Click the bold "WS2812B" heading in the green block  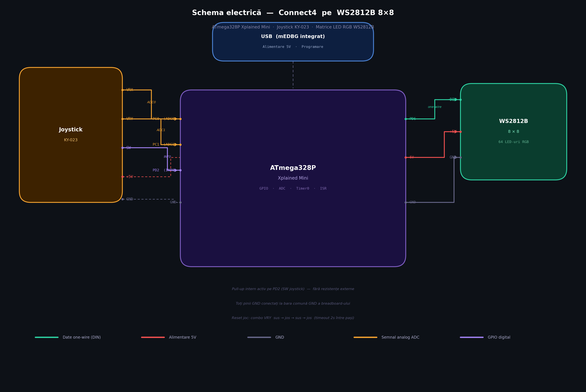514,121
